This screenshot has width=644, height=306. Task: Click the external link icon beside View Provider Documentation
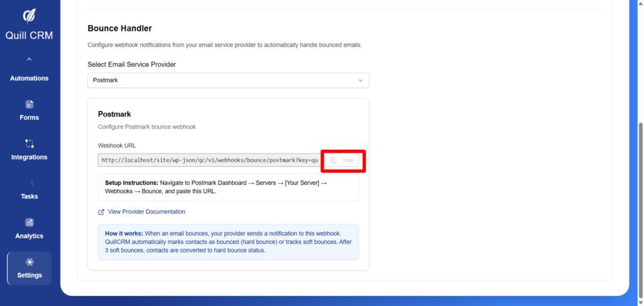click(x=101, y=212)
